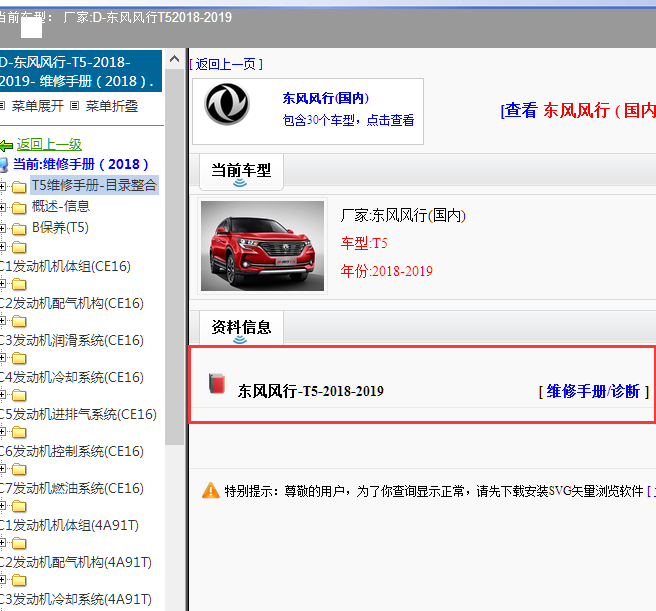Click folder icon above C6发动机控制系统(CE16)
656x611 pixels.
click(19, 432)
